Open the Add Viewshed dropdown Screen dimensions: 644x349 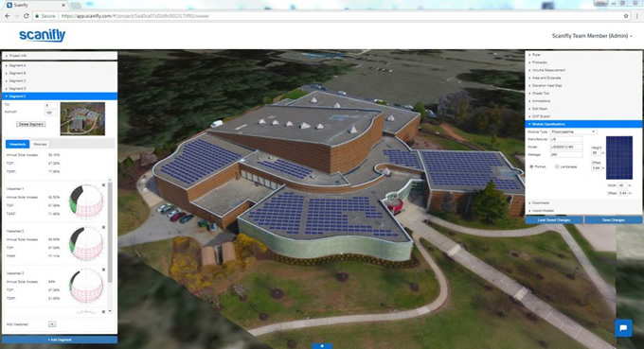pos(52,324)
